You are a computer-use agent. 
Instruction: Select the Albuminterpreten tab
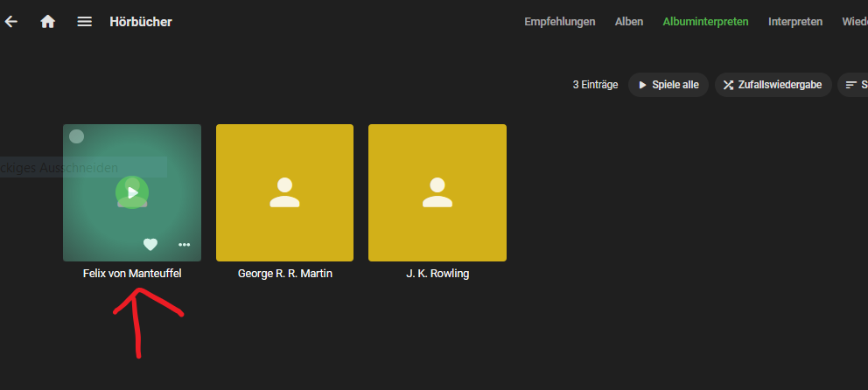pos(705,22)
